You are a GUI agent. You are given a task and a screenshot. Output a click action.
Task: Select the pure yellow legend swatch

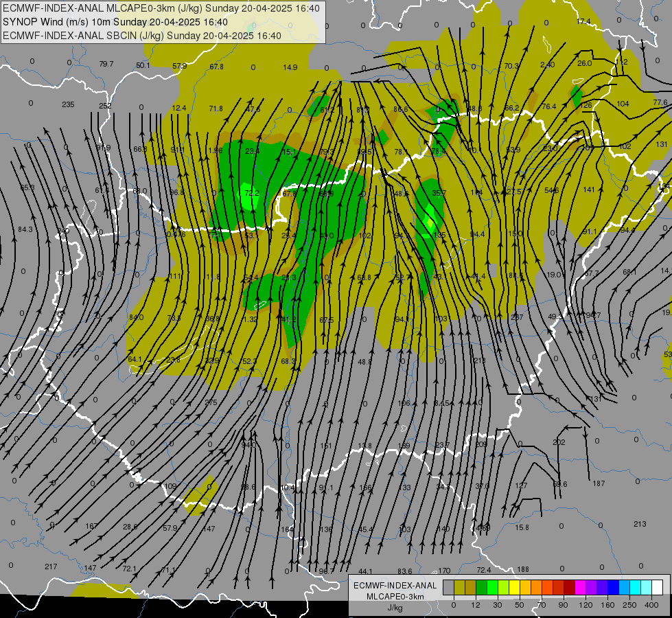coord(514,588)
